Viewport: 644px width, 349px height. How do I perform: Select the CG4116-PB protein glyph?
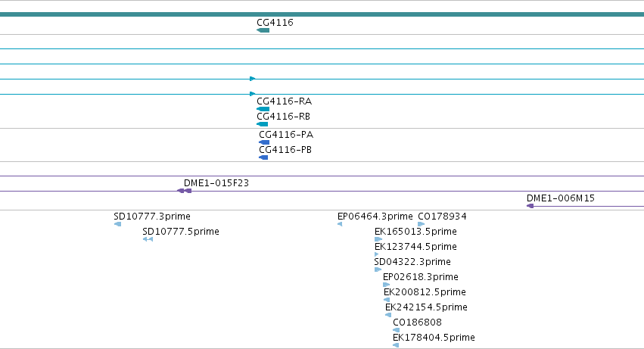pos(263,157)
